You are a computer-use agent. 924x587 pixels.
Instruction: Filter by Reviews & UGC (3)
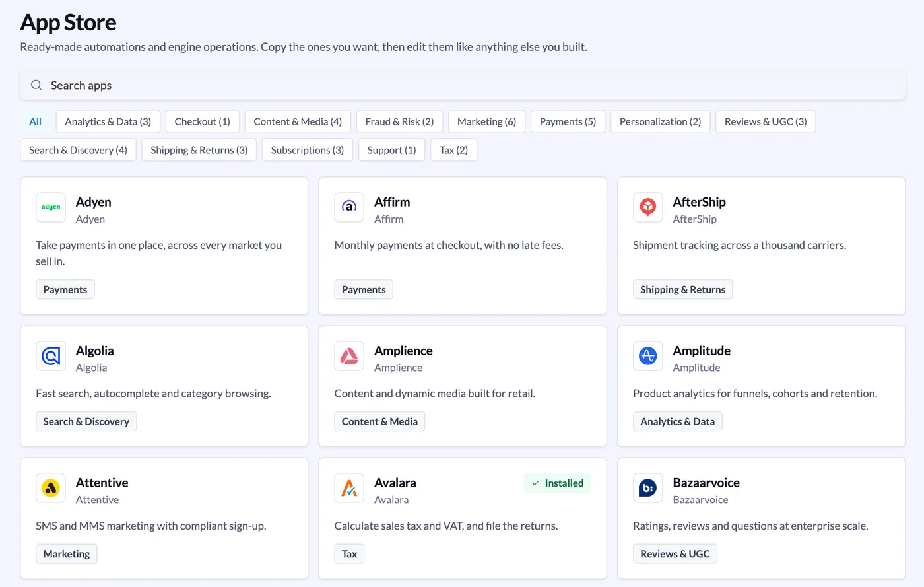tap(766, 121)
